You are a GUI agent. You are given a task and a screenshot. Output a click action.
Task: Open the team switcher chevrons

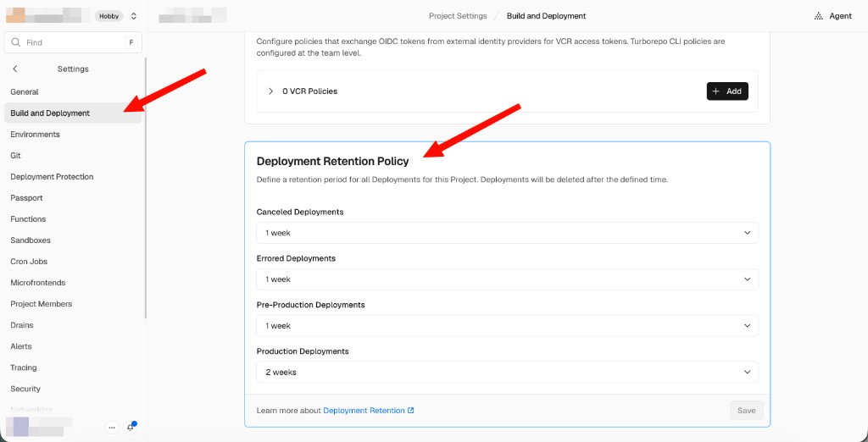point(134,16)
